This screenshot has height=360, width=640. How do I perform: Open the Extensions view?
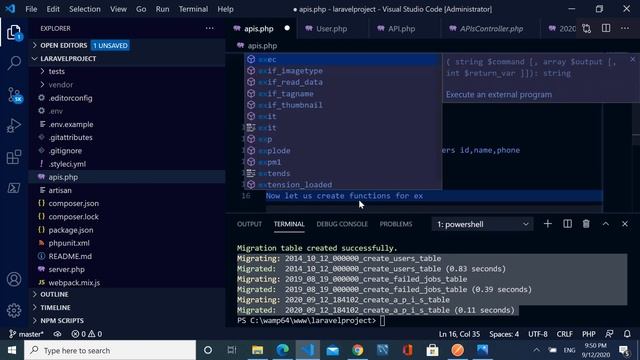point(14,157)
